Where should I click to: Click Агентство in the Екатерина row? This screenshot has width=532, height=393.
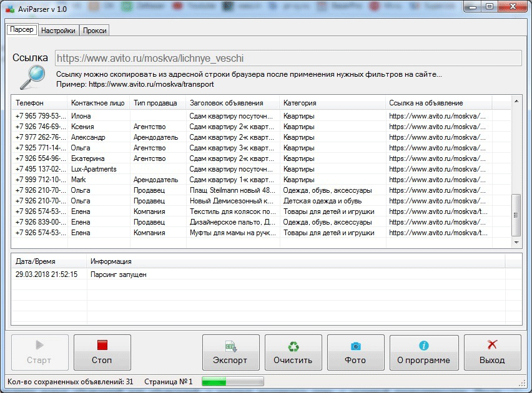(150, 158)
